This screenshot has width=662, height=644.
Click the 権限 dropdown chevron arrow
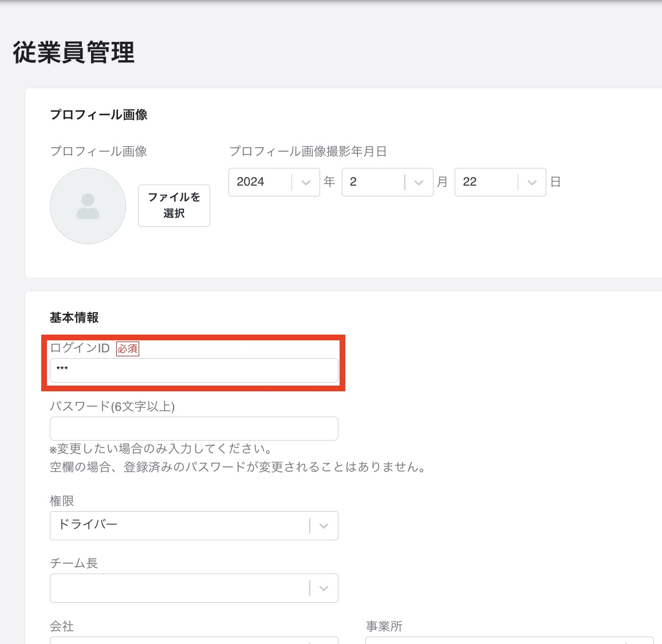point(323,525)
